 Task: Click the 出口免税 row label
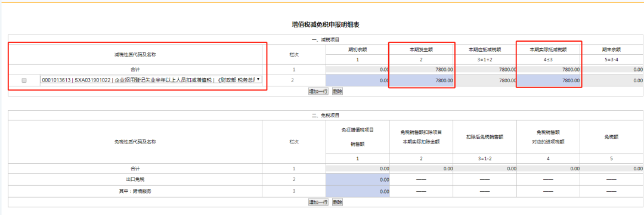135,179
